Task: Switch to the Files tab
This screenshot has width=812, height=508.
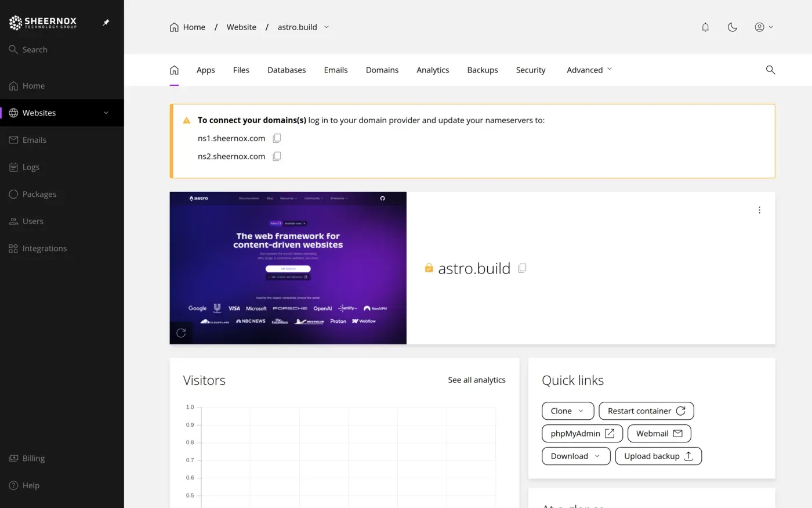Action: tap(241, 70)
